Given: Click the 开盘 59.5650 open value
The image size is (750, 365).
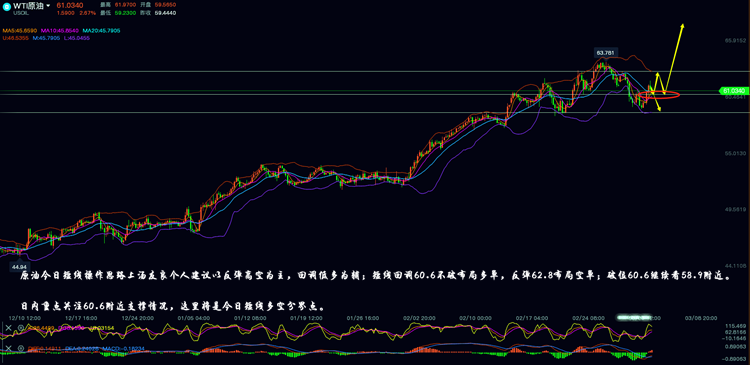Looking at the screenshot, I should [165, 5].
